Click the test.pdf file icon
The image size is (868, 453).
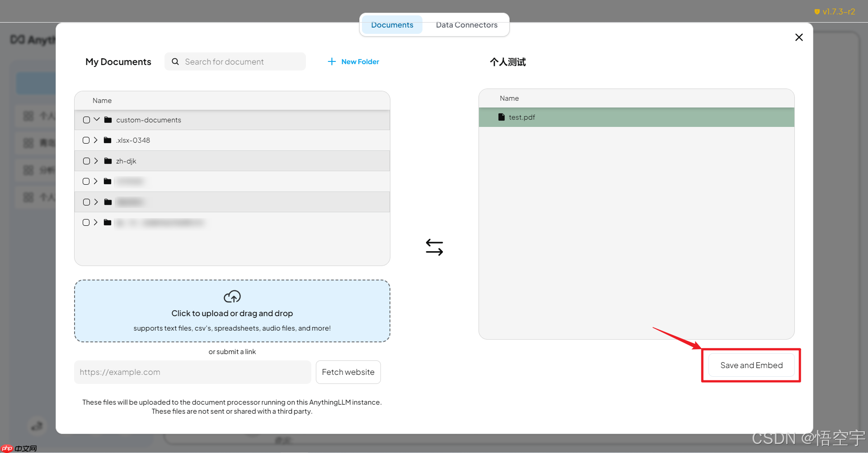[501, 117]
